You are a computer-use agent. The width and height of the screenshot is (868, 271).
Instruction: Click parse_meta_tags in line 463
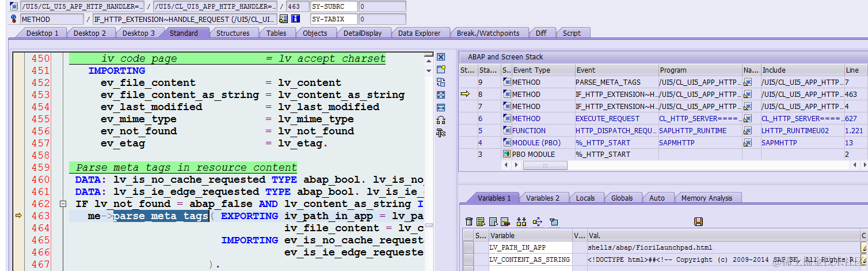(161, 216)
